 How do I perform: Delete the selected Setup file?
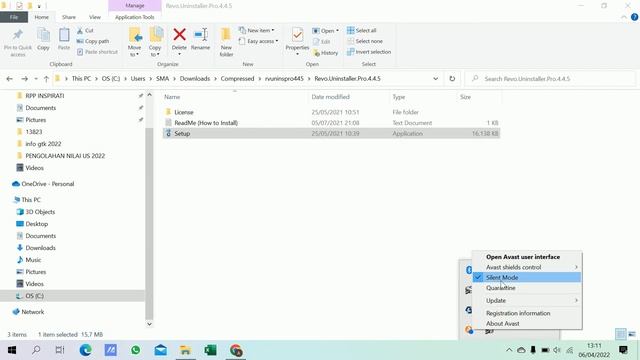pyautogui.click(x=179, y=42)
